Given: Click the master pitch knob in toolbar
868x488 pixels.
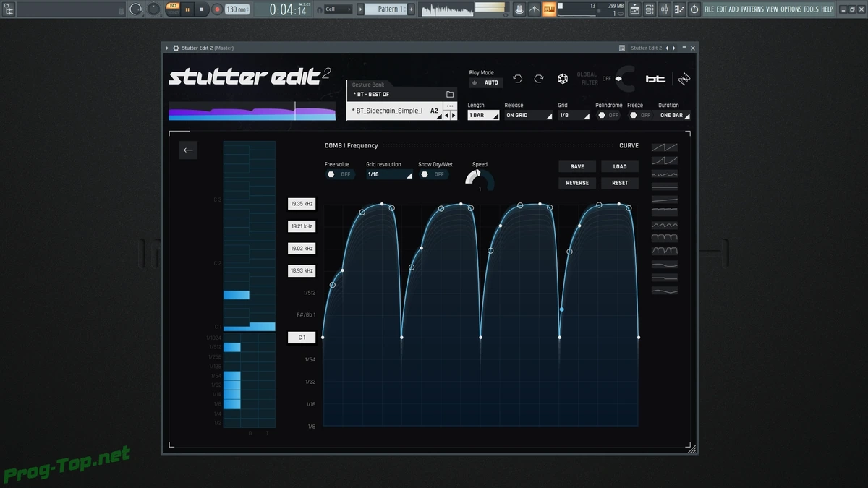Looking at the screenshot, I should click(153, 9).
